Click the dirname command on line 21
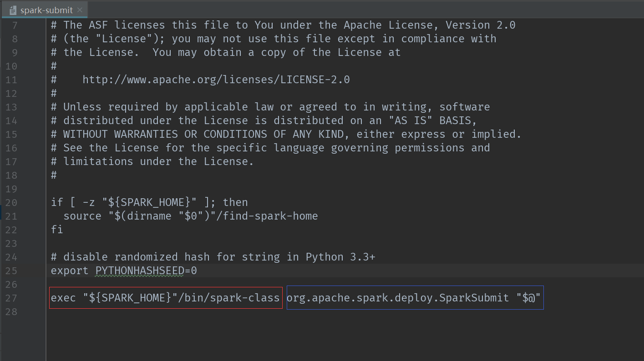644x361 pixels. (146, 216)
